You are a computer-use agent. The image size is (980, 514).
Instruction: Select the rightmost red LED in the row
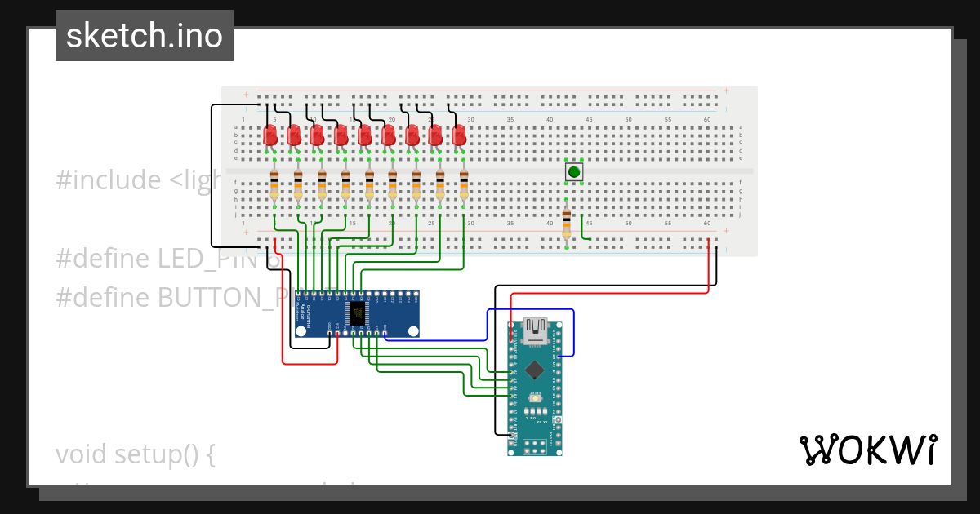[461, 136]
